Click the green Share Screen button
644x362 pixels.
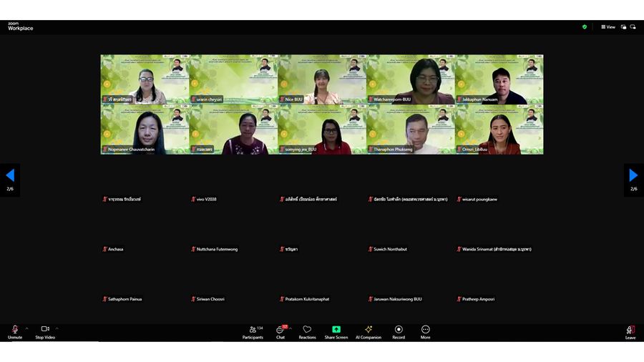tap(336, 331)
